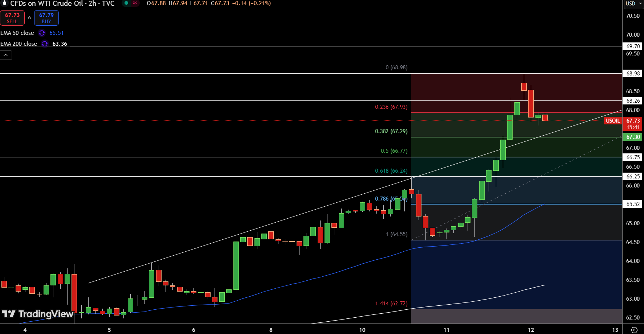Click the green market status dot
Screen dimensions: 644x334
point(126,3)
